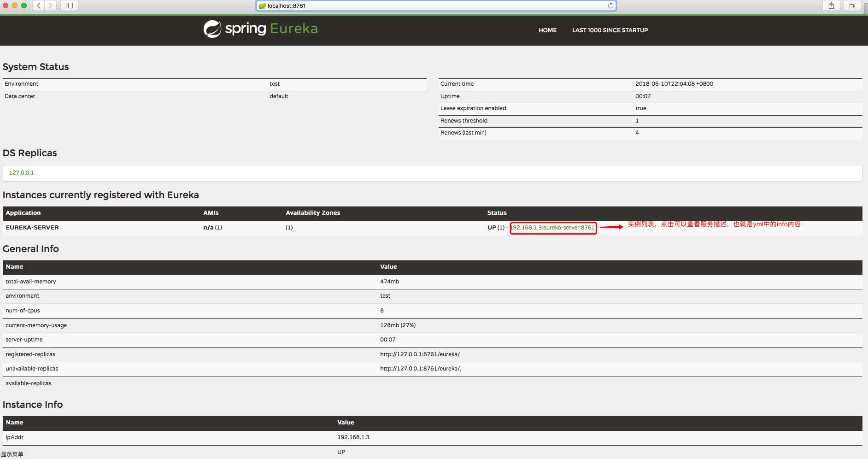Click the Data center value default
This screenshot has height=459, width=868.
tap(279, 96)
